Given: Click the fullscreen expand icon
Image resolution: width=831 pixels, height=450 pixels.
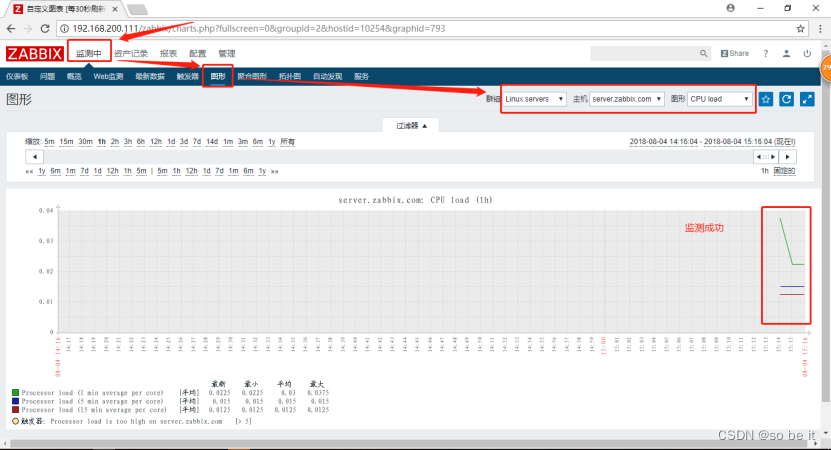Looking at the screenshot, I should [807, 99].
